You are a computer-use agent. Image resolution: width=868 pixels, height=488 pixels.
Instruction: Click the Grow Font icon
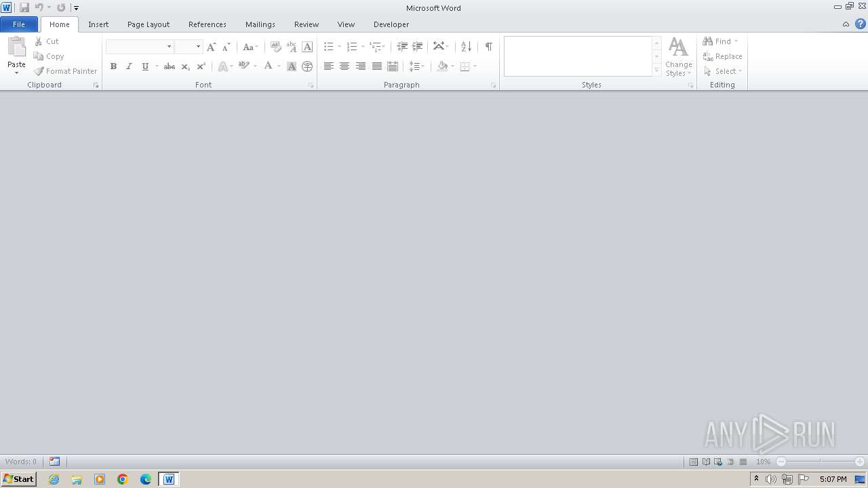tap(212, 47)
